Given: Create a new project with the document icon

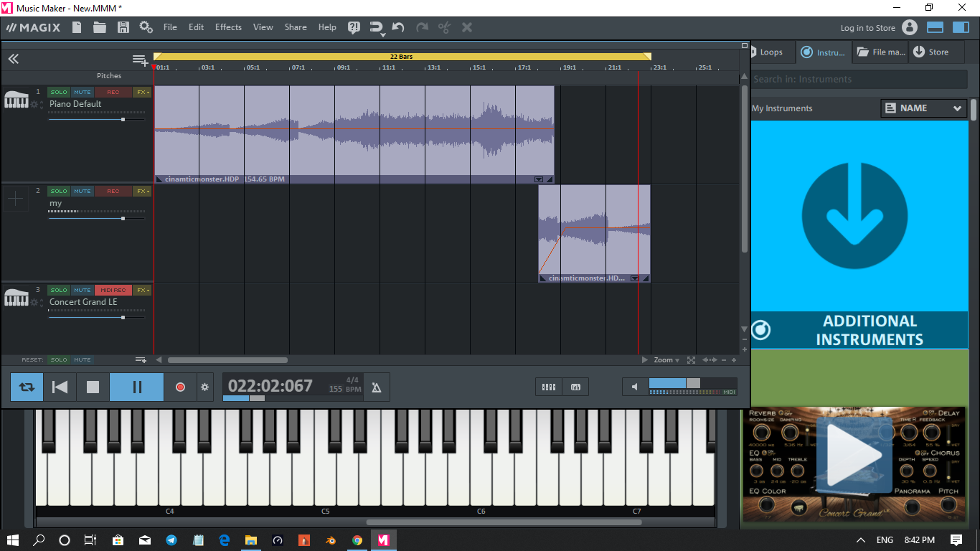Looking at the screenshot, I should [x=77, y=27].
